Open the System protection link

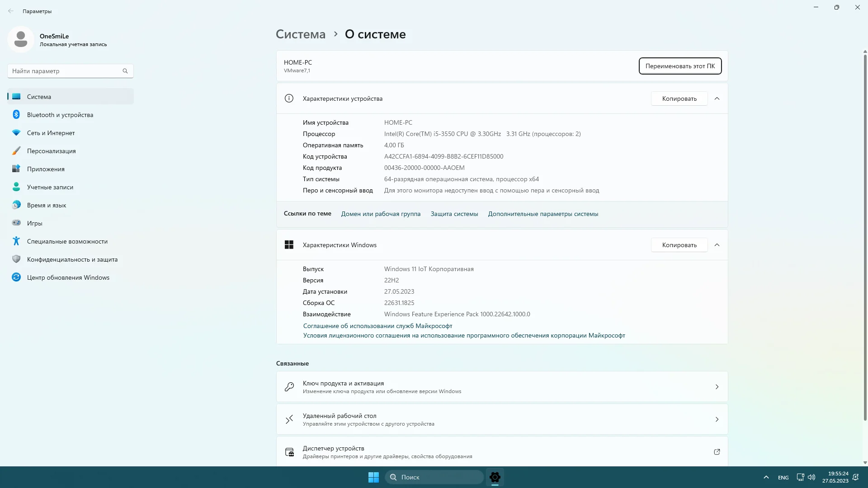(454, 214)
